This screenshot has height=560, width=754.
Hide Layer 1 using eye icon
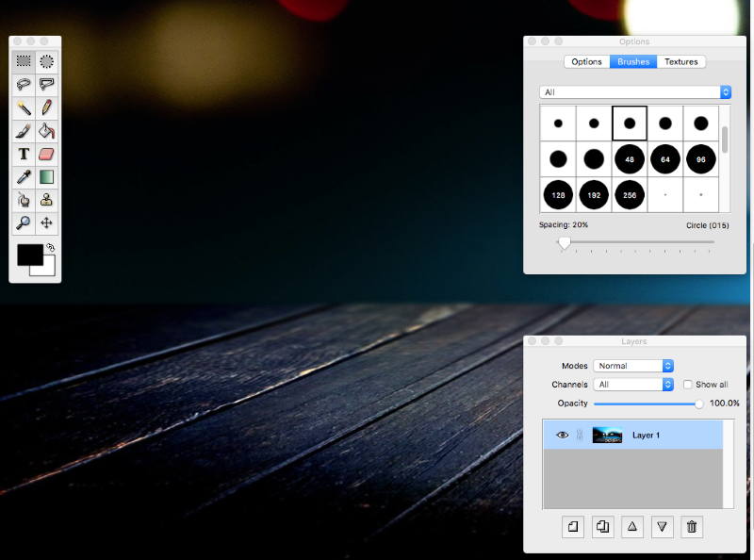pos(562,435)
